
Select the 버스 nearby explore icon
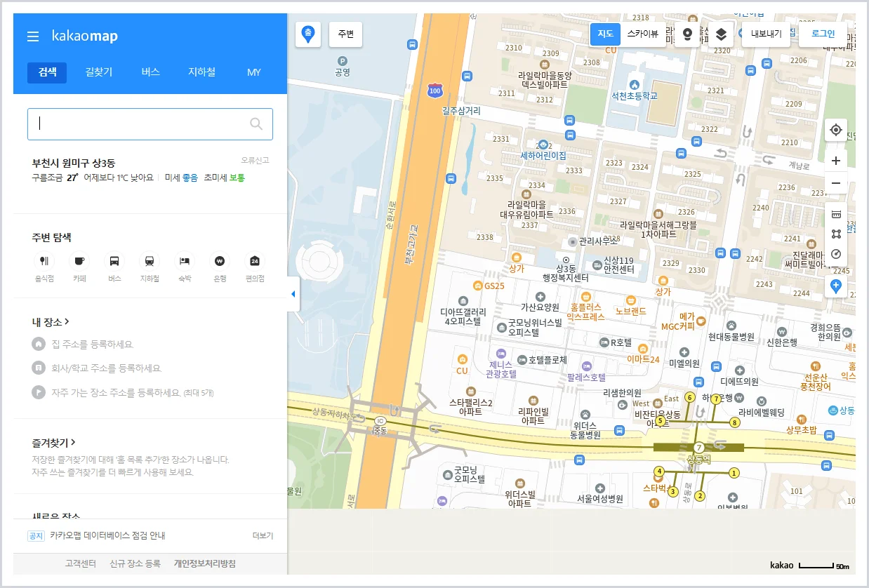point(114,262)
